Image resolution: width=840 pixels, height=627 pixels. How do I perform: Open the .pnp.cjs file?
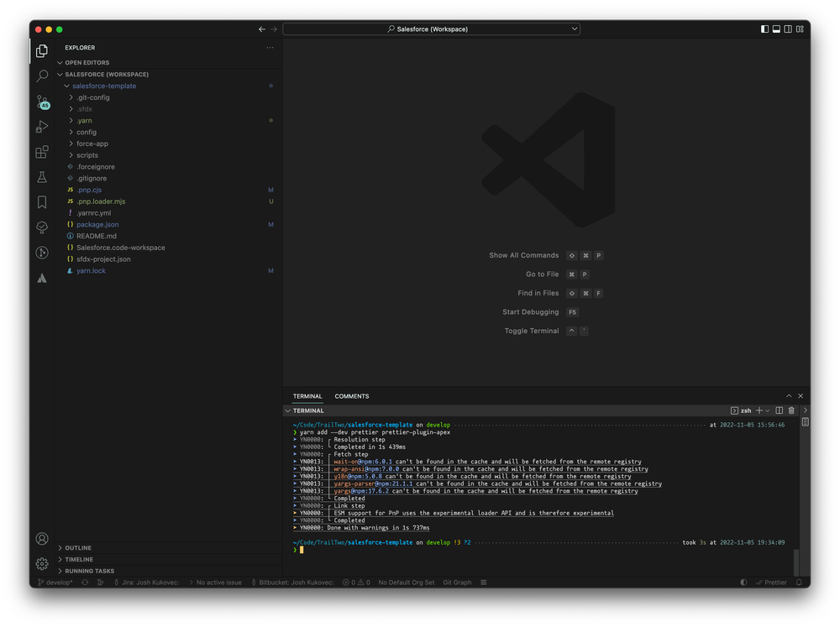tap(169, 190)
